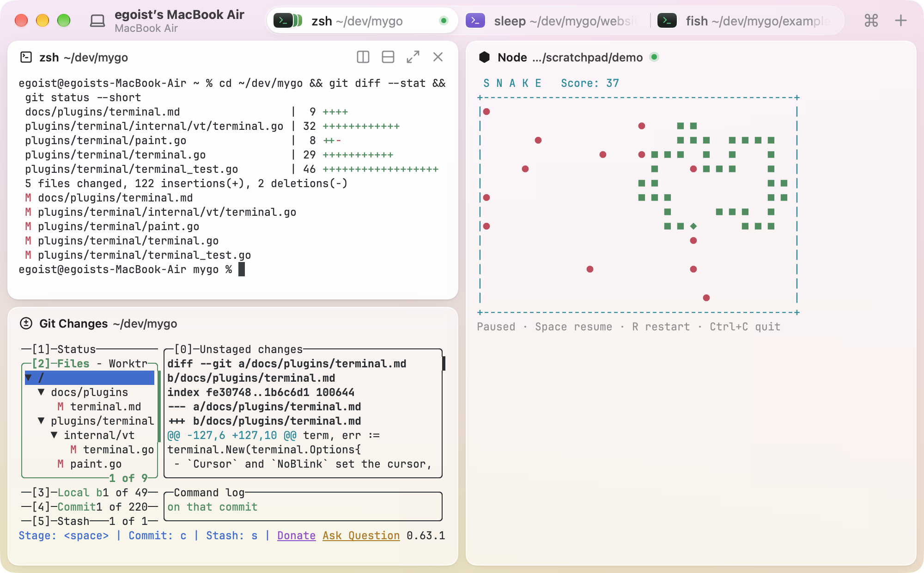Collapse the root / folder in the Files tree
The height and width of the screenshot is (573, 924).
click(x=29, y=378)
